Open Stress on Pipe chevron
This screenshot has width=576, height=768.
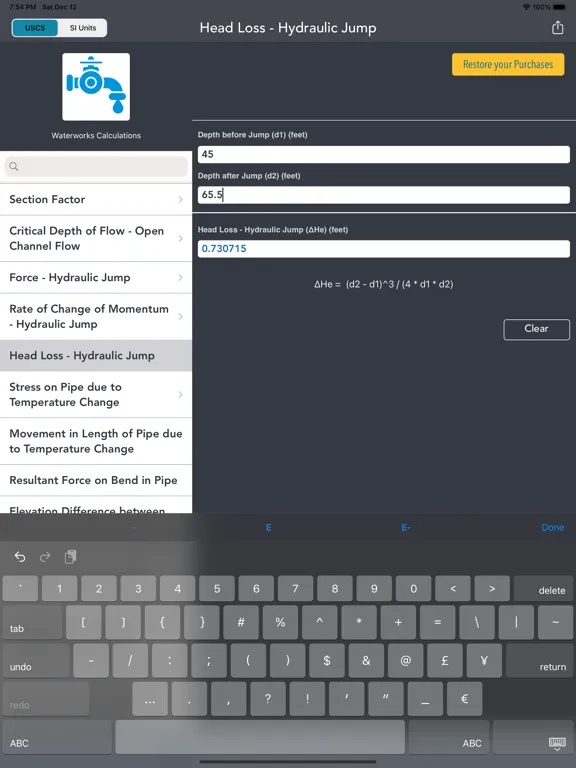180,395
